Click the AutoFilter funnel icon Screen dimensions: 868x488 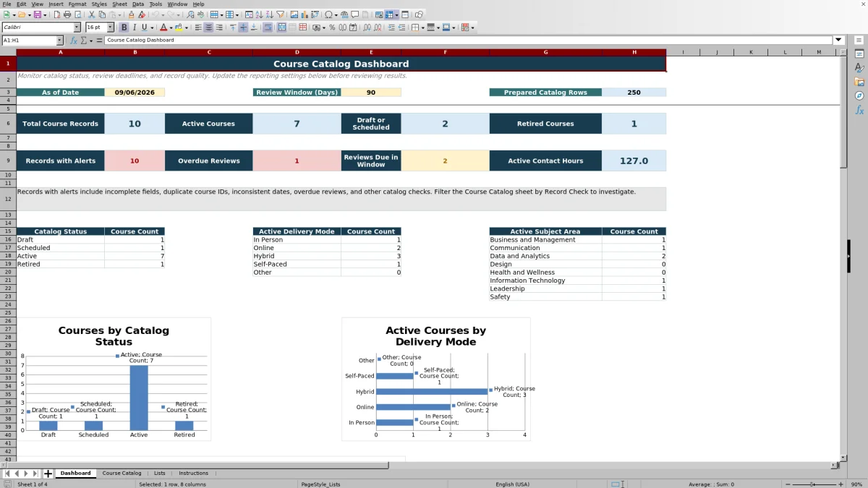pyautogui.click(x=280, y=14)
